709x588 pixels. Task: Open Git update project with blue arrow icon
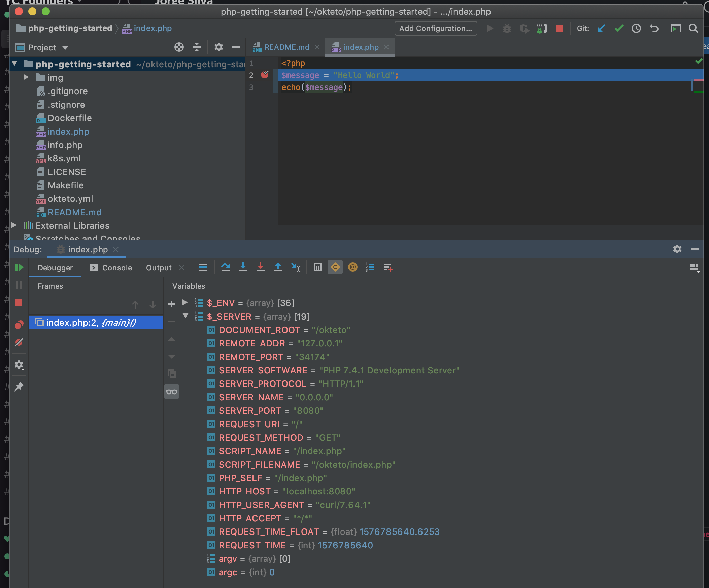click(x=601, y=28)
